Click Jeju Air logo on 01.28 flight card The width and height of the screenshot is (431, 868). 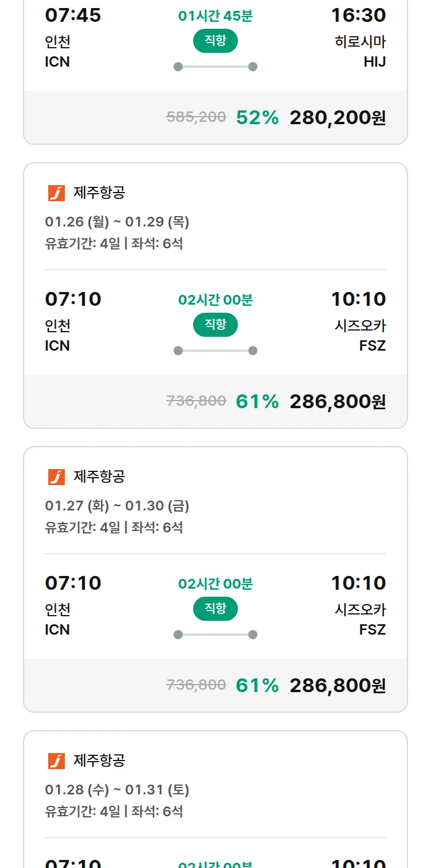[56, 761]
